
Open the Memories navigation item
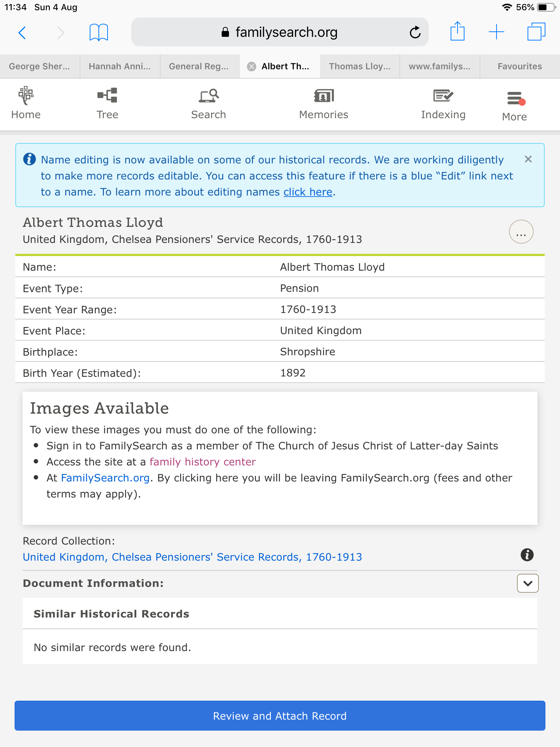pos(324,104)
